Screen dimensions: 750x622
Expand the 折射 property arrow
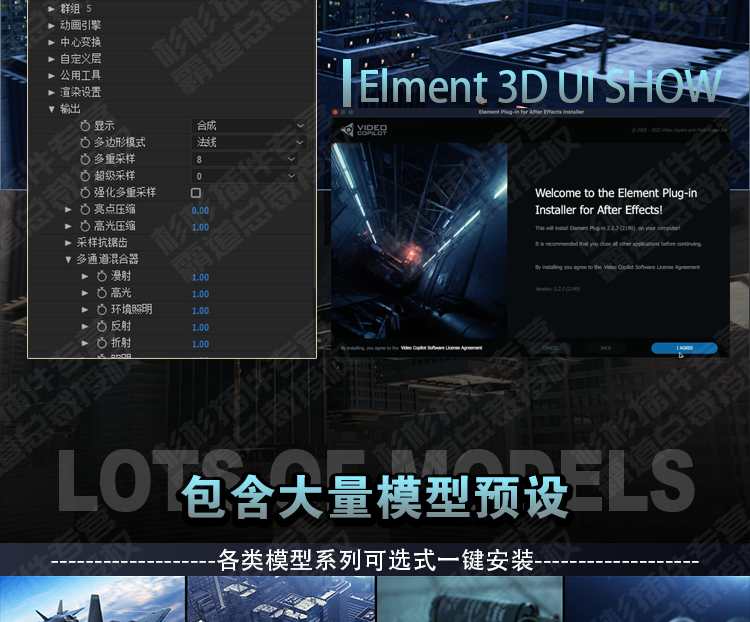pos(85,344)
